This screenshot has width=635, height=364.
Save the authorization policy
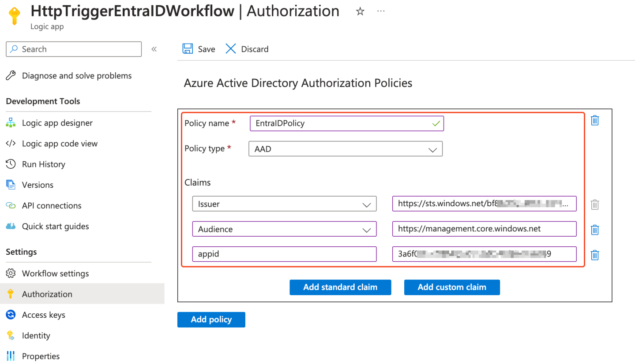[x=199, y=49]
